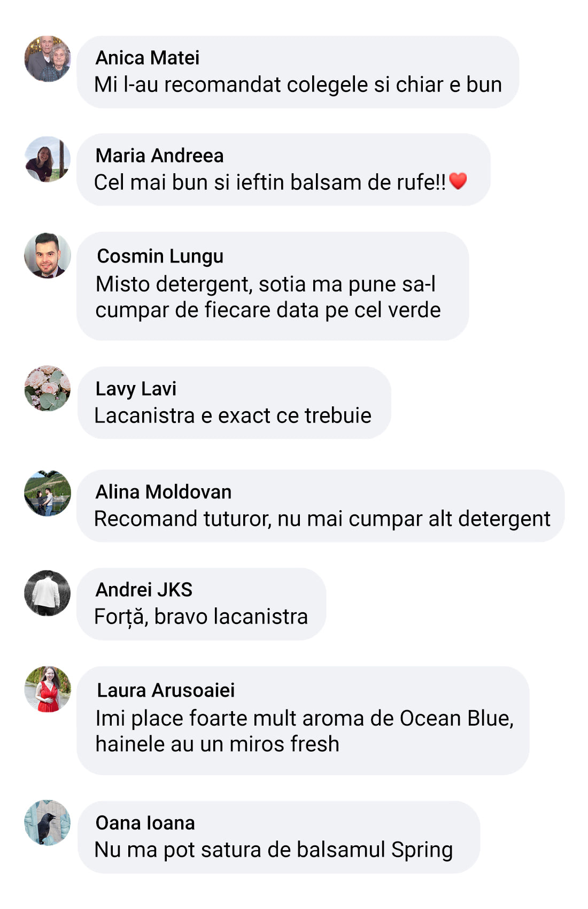Open Laura Arusoaiei's red dress avatar

click(x=48, y=689)
